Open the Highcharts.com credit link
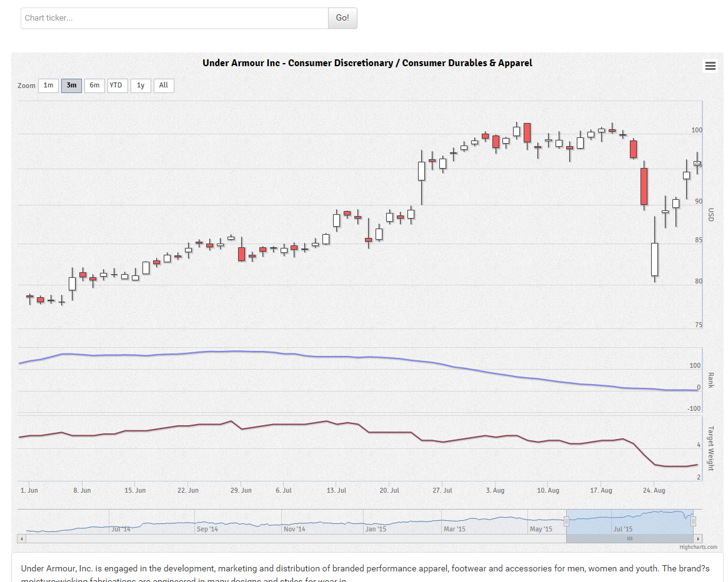This screenshot has height=582, width=728. [x=698, y=547]
